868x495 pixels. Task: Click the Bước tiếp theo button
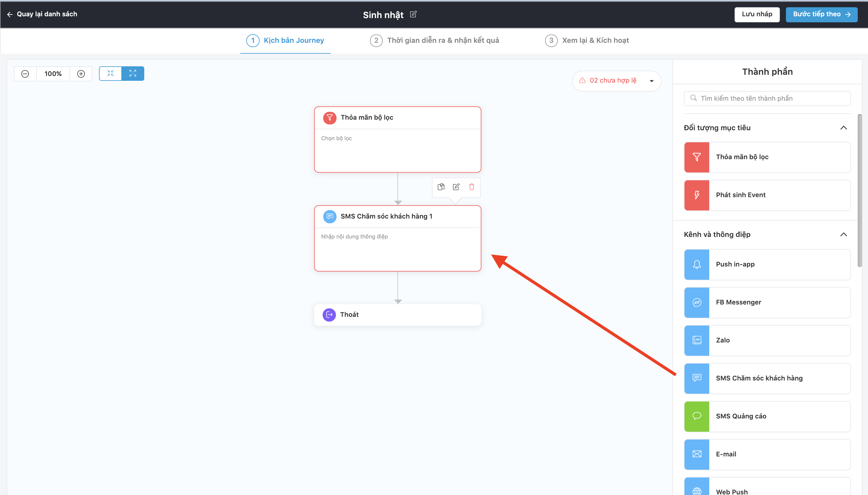coord(822,14)
